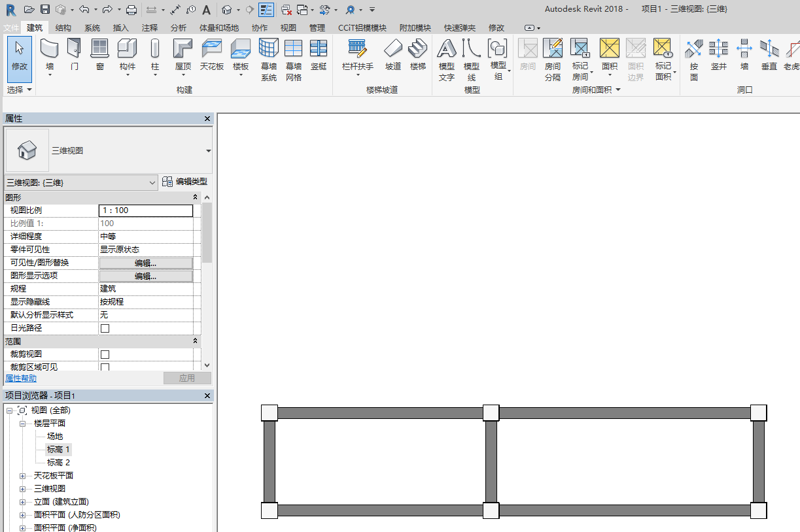Click Edit Type (编辑类型) button
The image size is (800, 532).
coord(185,182)
